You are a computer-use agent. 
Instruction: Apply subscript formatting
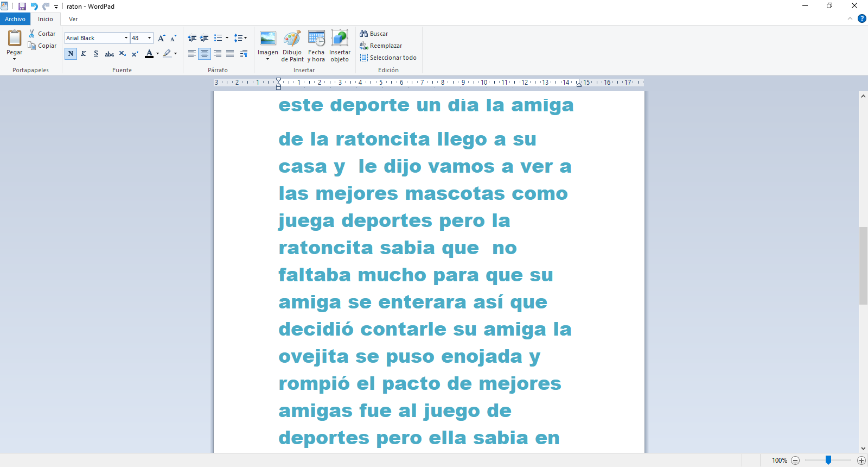pyautogui.click(x=123, y=54)
